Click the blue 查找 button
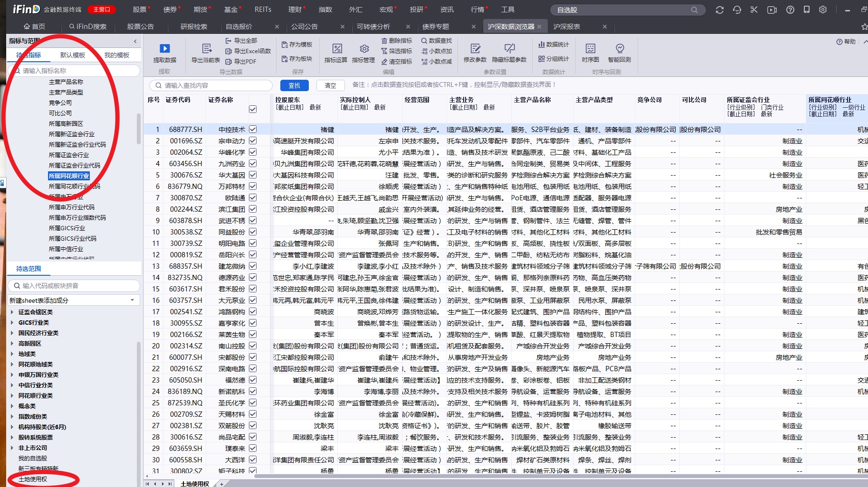This screenshot has width=868, height=487. [x=294, y=85]
